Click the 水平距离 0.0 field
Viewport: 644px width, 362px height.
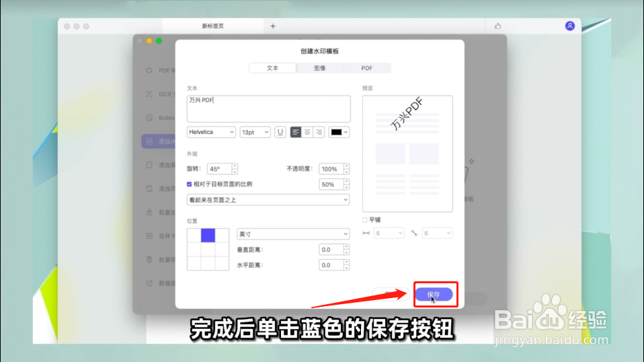point(331,265)
